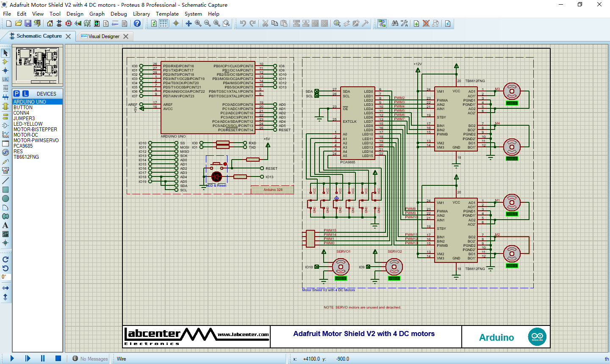This screenshot has width=610, height=364.
Task: Click the Zoom In magnifier icon
Action: 198,24
